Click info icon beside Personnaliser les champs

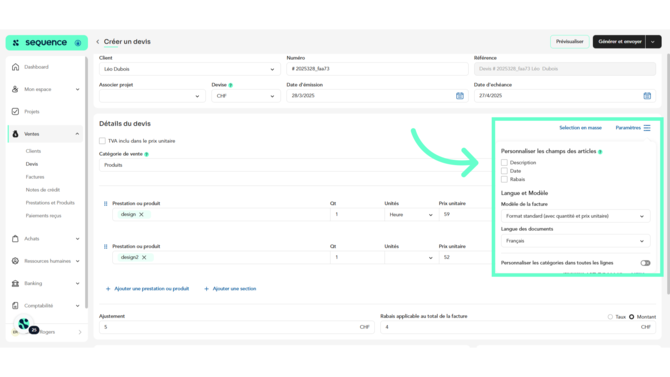[600, 152]
